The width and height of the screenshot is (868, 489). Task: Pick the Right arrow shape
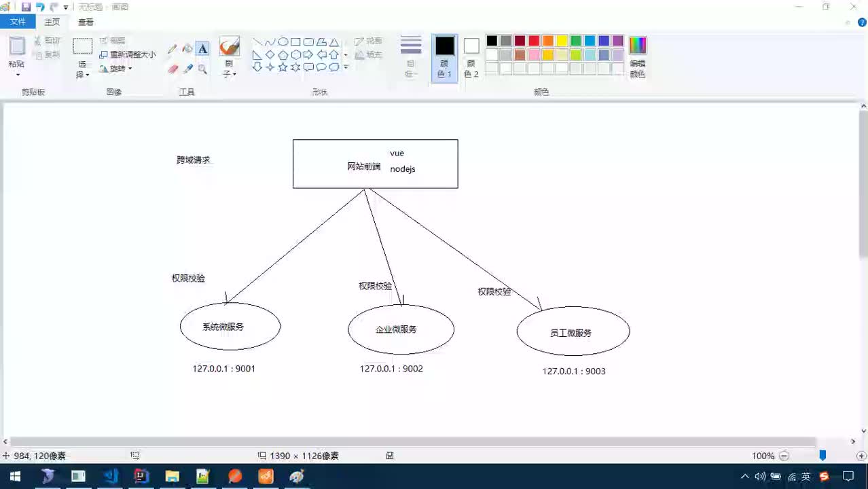[x=309, y=54]
